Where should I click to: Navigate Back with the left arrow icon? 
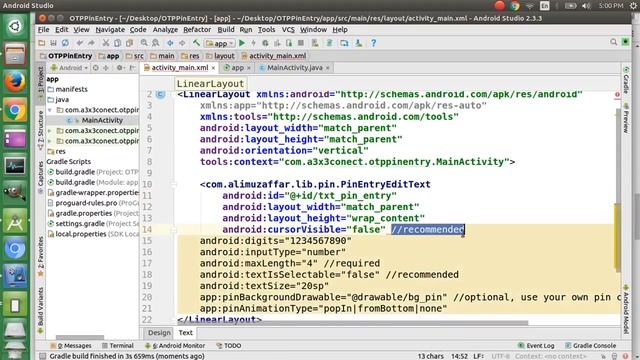tap(170, 43)
